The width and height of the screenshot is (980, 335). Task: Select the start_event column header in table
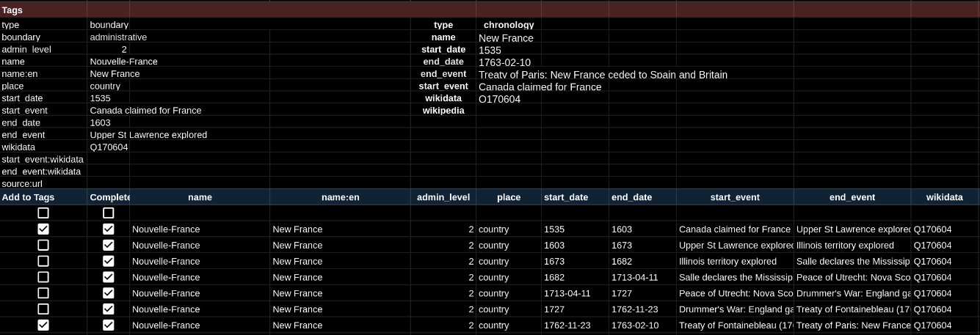click(735, 197)
